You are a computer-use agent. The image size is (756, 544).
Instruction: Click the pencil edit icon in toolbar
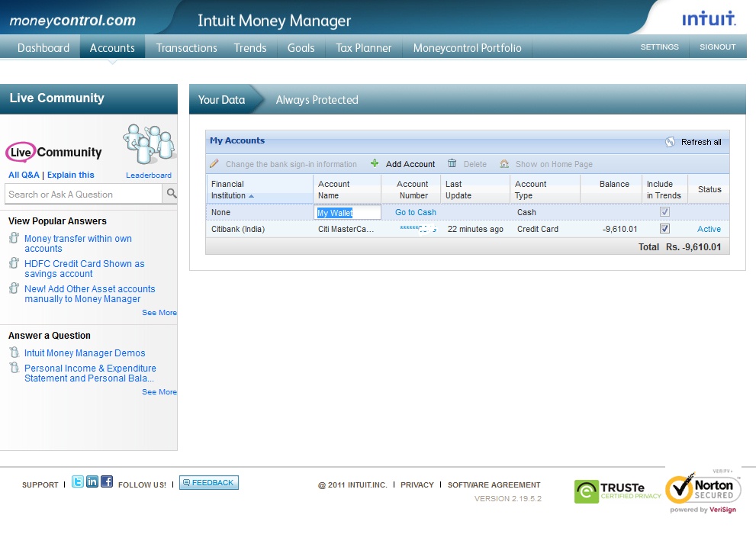[214, 163]
